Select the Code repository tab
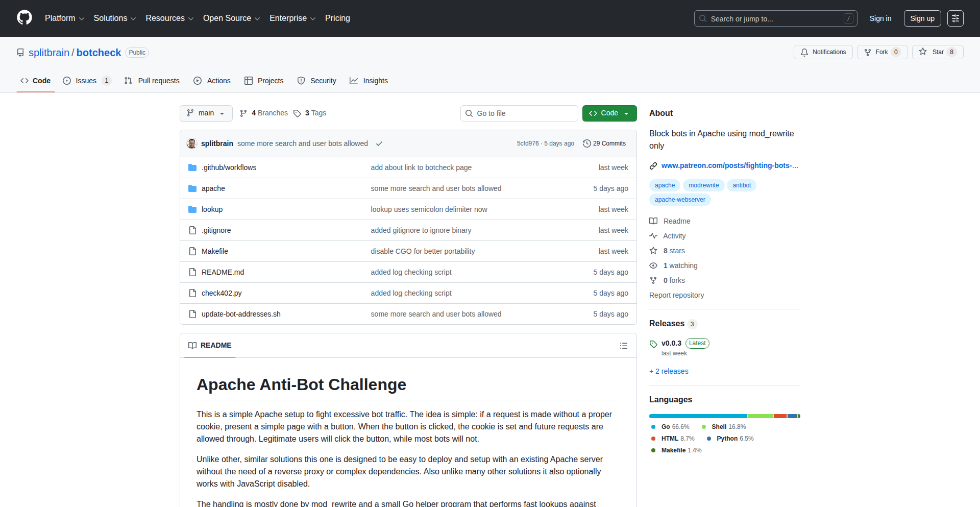The image size is (980, 507). (x=36, y=81)
